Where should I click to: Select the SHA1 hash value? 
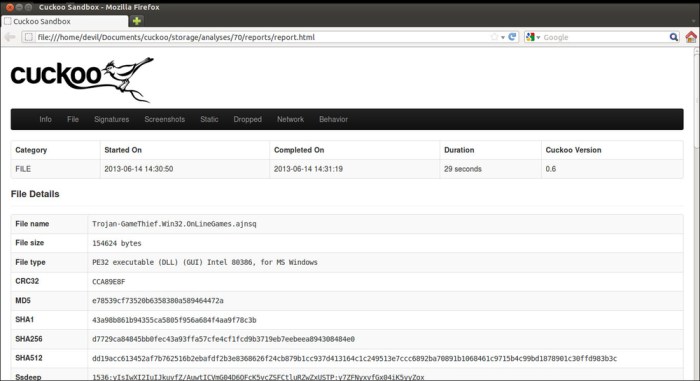pos(174,320)
